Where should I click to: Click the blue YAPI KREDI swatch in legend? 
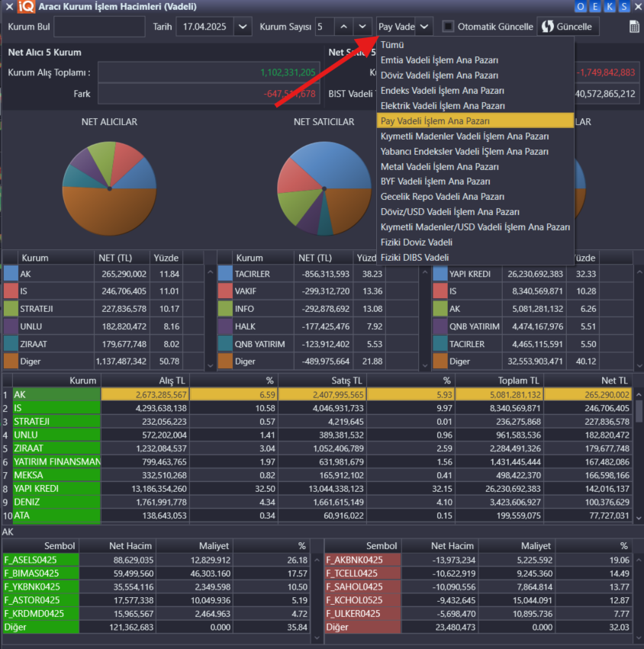[440, 274]
